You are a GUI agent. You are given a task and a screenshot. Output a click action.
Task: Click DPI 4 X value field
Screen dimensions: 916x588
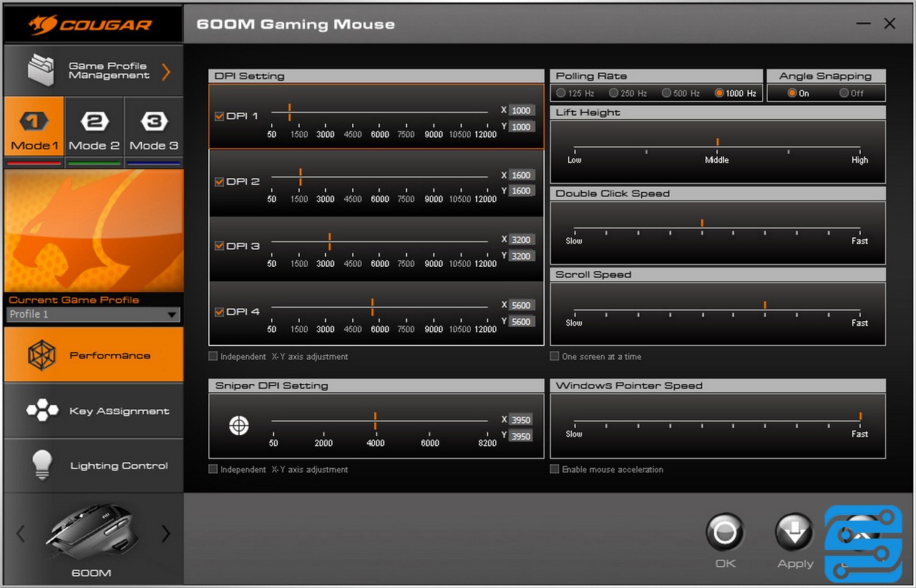[x=522, y=305]
